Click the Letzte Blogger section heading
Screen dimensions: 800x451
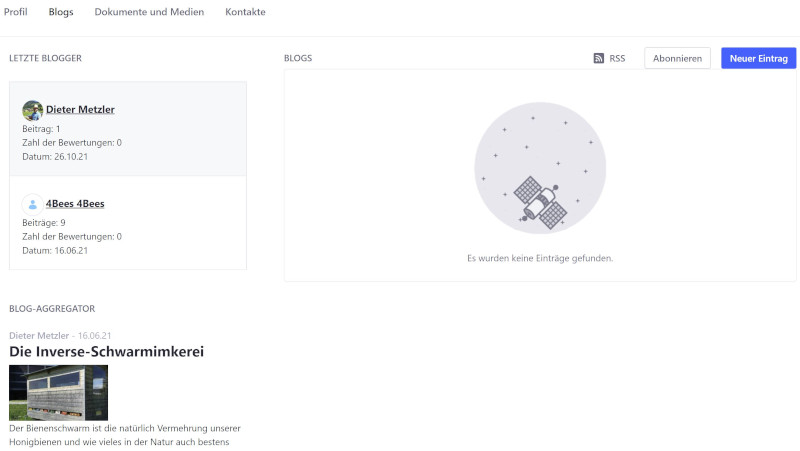pyautogui.click(x=45, y=58)
